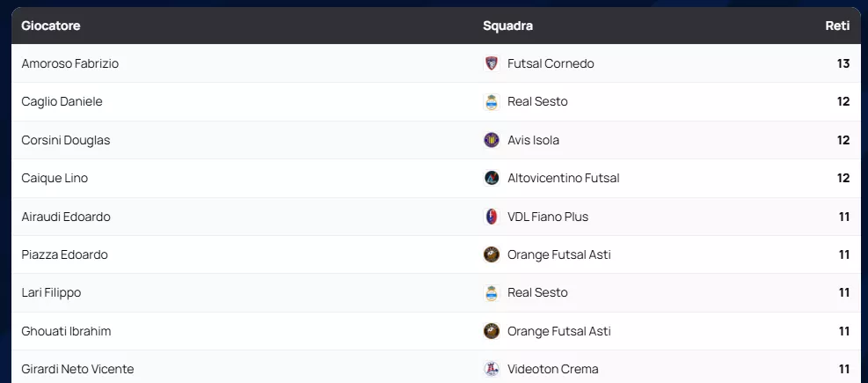Select player Caglio Daniele
Viewport: 868px width, 383px height.
[x=62, y=101]
